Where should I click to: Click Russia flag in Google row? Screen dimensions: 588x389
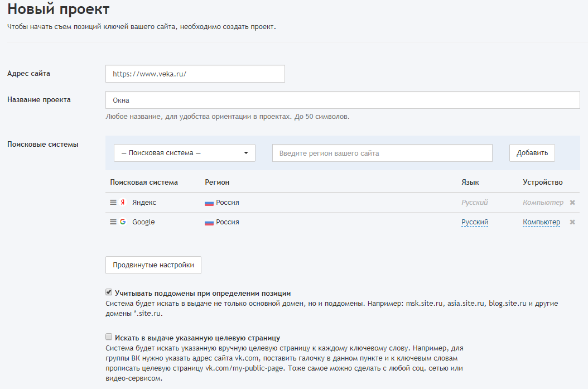pos(209,222)
